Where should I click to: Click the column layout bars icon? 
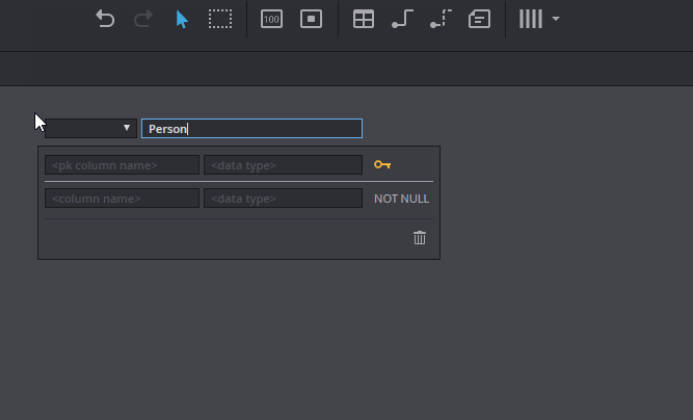tap(530, 19)
